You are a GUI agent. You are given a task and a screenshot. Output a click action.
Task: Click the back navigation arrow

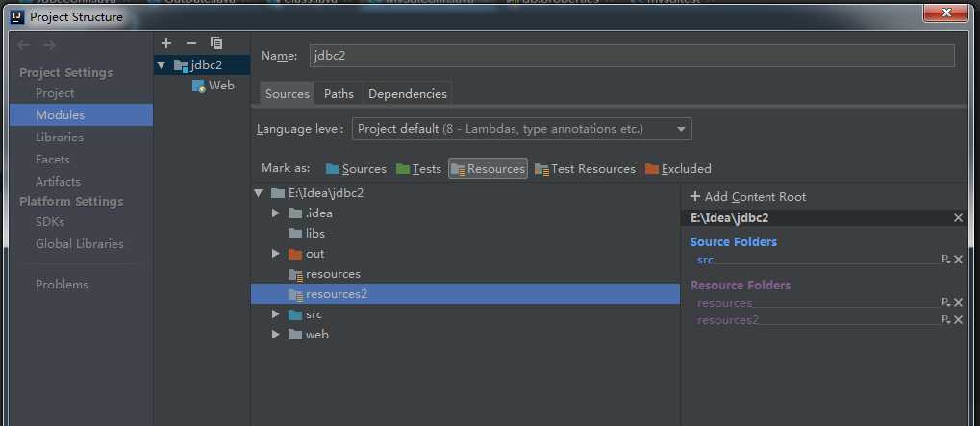(x=24, y=45)
